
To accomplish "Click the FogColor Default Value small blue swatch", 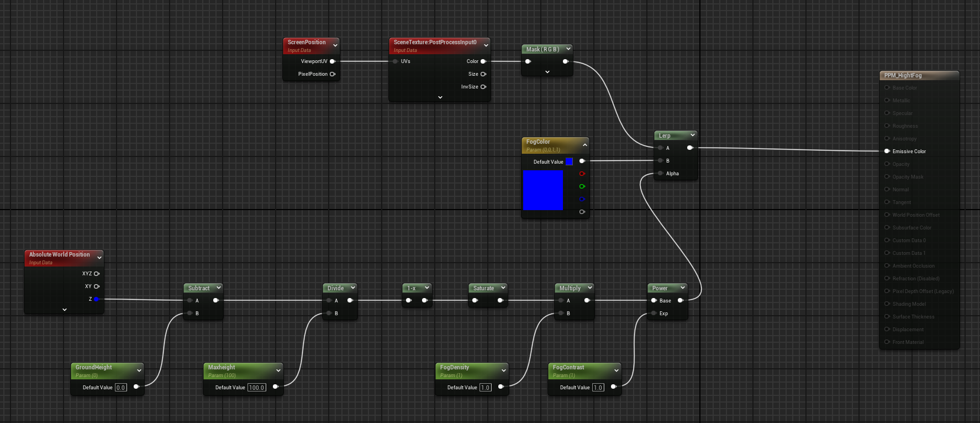I will click(569, 161).
